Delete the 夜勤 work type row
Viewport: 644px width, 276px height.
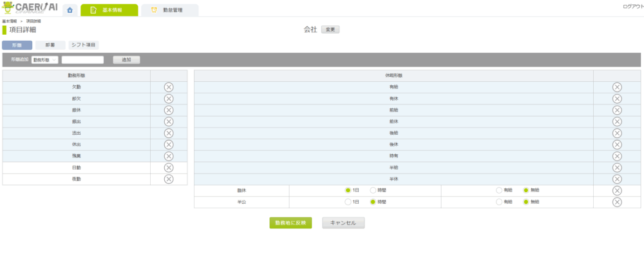click(x=169, y=179)
